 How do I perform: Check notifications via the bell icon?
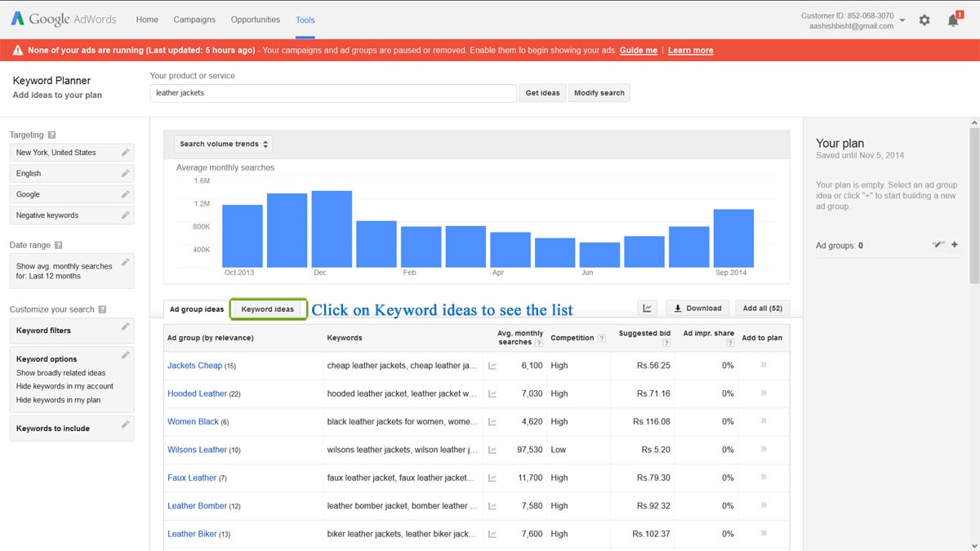coord(951,20)
